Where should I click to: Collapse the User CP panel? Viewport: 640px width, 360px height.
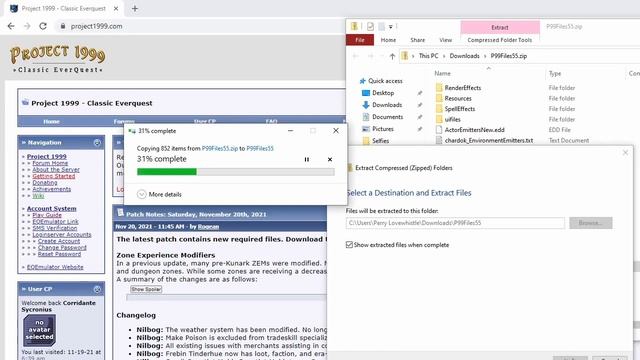tap(97, 289)
